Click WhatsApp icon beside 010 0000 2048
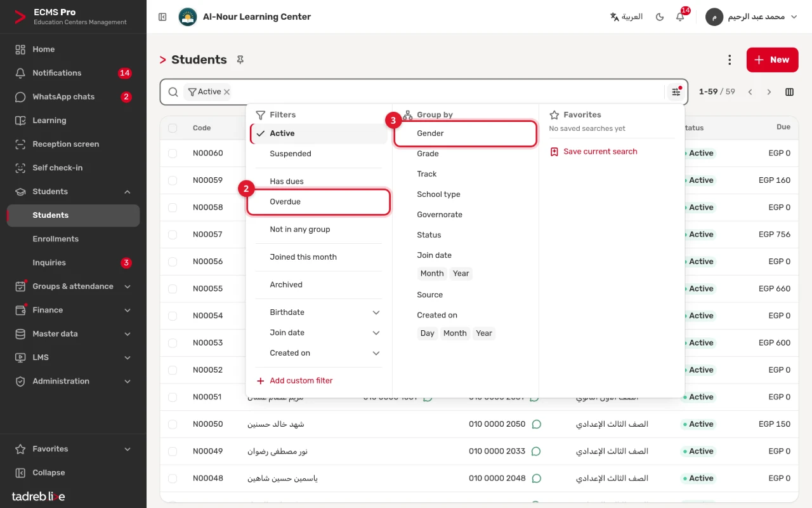This screenshot has width=812, height=508. (x=536, y=478)
